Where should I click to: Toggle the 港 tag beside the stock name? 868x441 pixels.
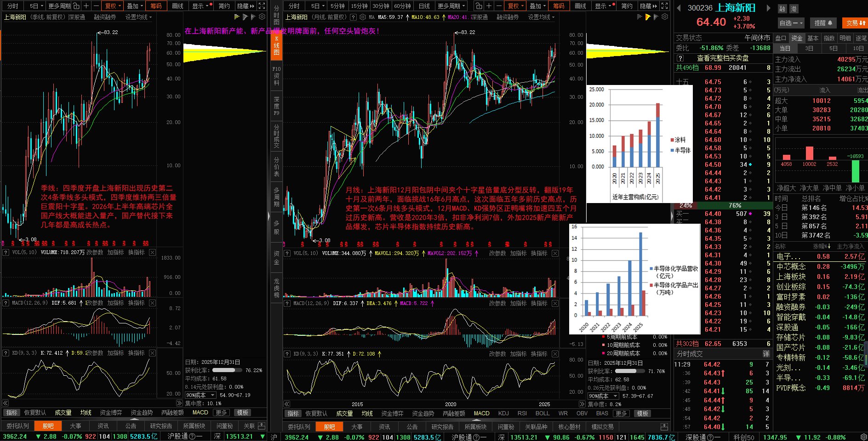tap(794, 9)
